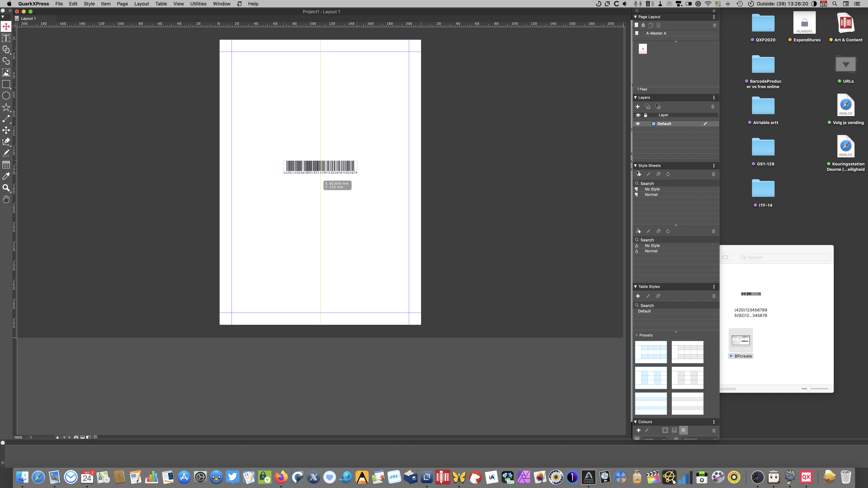Select the text Linking tool
Image resolution: width=868 pixels, height=488 pixels.
(x=6, y=49)
